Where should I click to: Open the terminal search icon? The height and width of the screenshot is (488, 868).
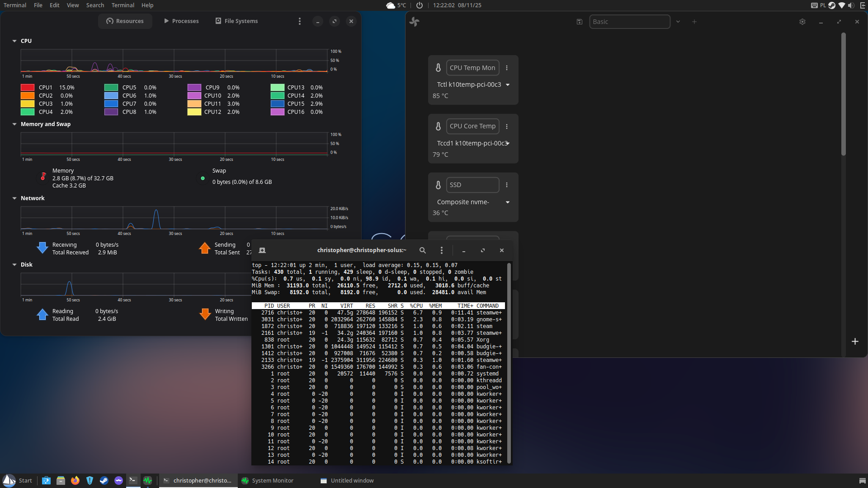click(422, 250)
